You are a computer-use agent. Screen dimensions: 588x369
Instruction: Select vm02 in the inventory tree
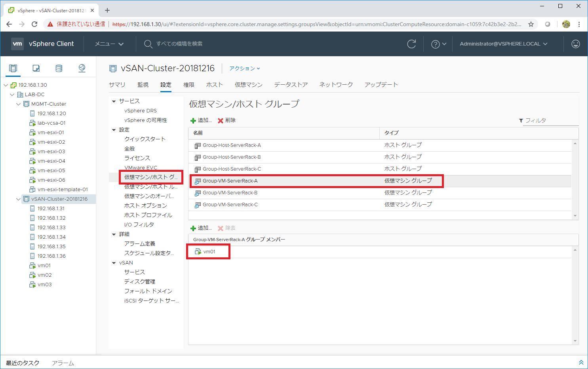45,275
